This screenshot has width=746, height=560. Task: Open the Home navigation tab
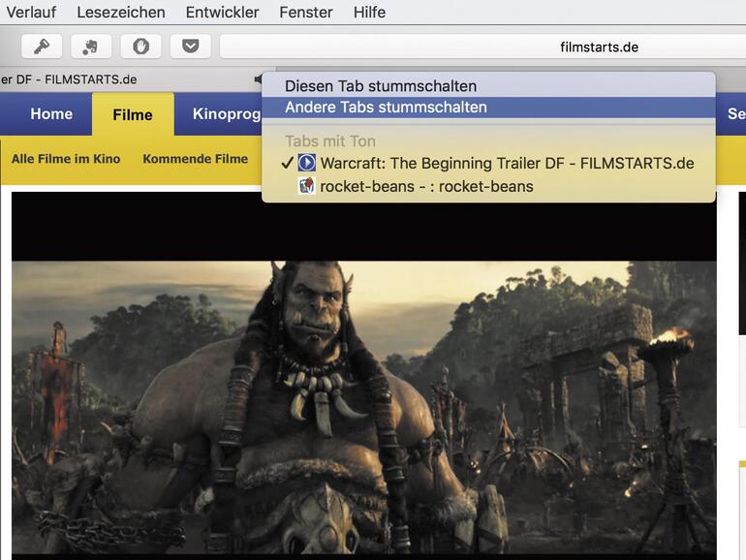tap(51, 114)
